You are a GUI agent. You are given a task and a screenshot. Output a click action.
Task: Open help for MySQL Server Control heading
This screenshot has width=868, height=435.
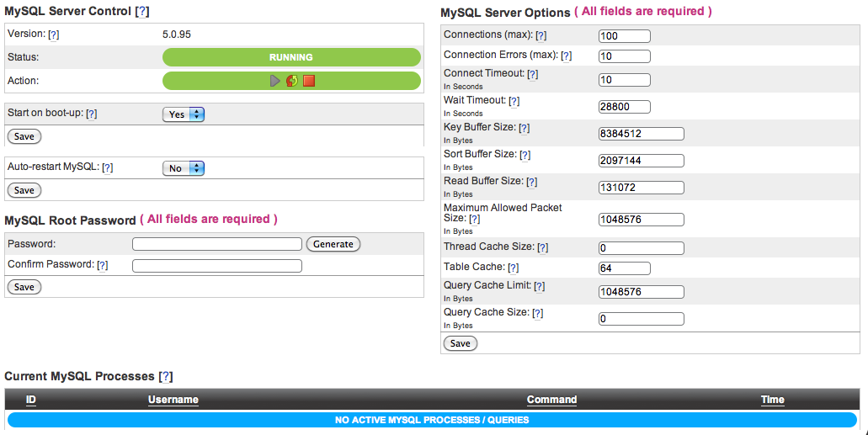tap(142, 12)
